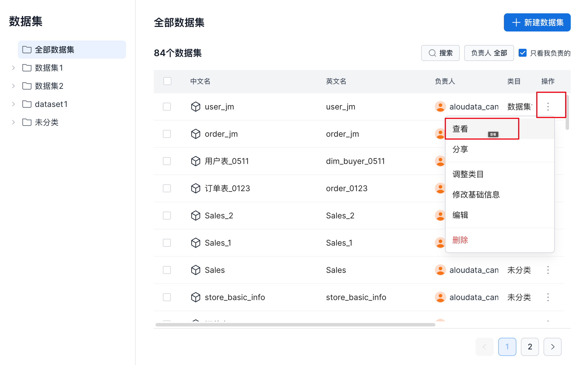
Task: Open the 负责人 全部 filter dropdown
Action: 489,53
